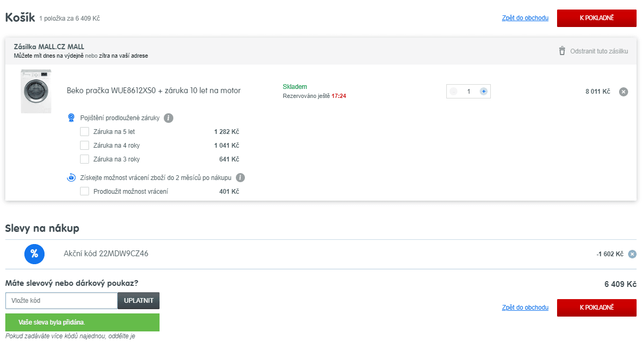This screenshot has width=644, height=342.
Task: Increase quantity with the plus button
Action: [x=483, y=92]
